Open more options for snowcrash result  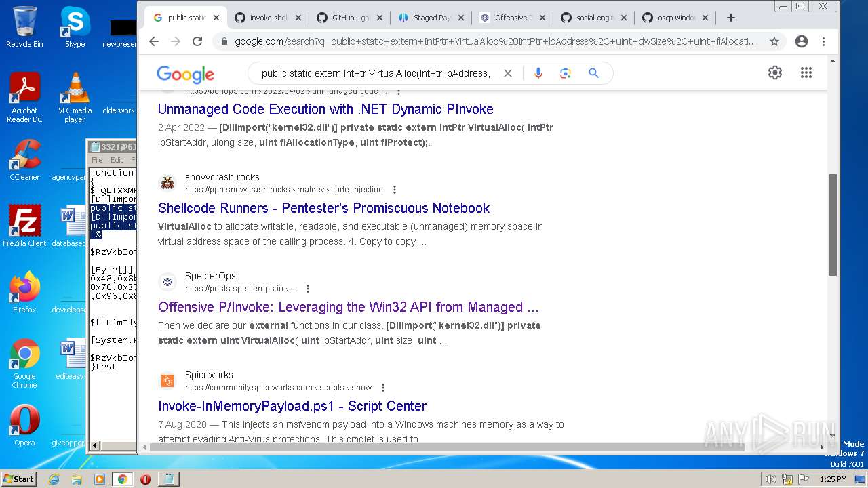coord(395,190)
